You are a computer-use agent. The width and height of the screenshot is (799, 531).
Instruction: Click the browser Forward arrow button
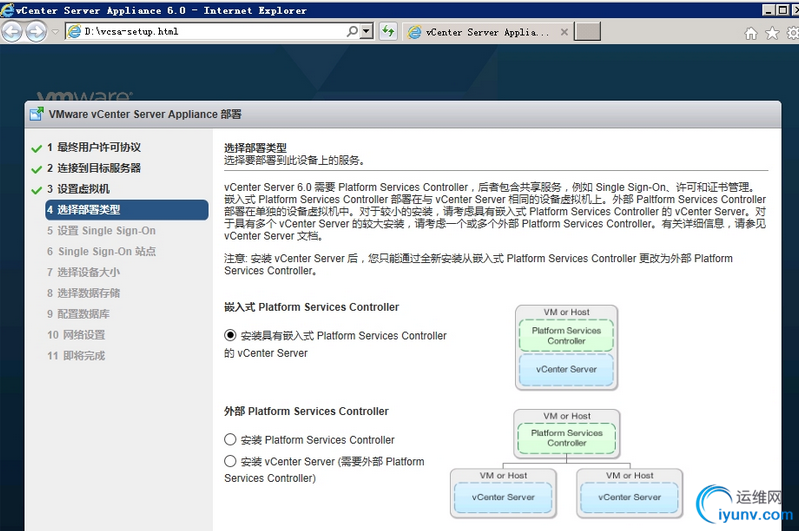point(36,32)
